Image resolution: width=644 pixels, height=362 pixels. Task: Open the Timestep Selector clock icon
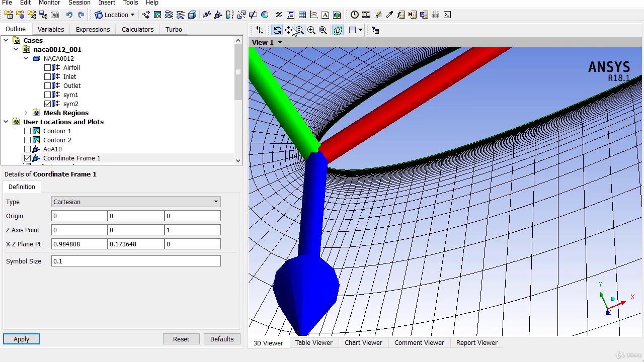[355, 15]
